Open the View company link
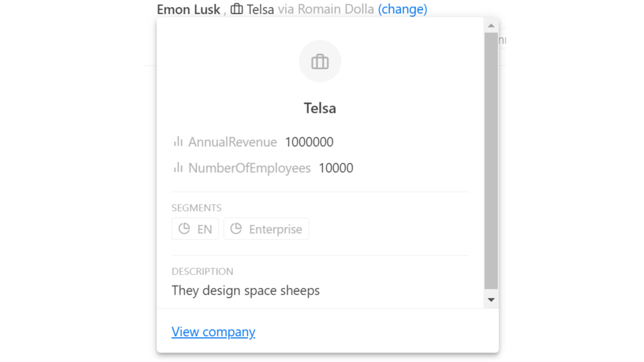The width and height of the screenshot is (644, 362). [213, 332]
